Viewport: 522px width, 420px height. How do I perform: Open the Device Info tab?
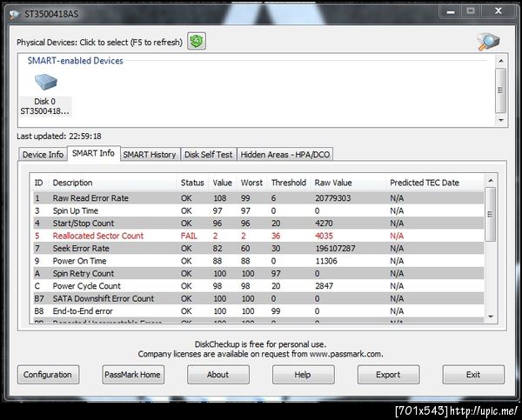coord(43,155)
